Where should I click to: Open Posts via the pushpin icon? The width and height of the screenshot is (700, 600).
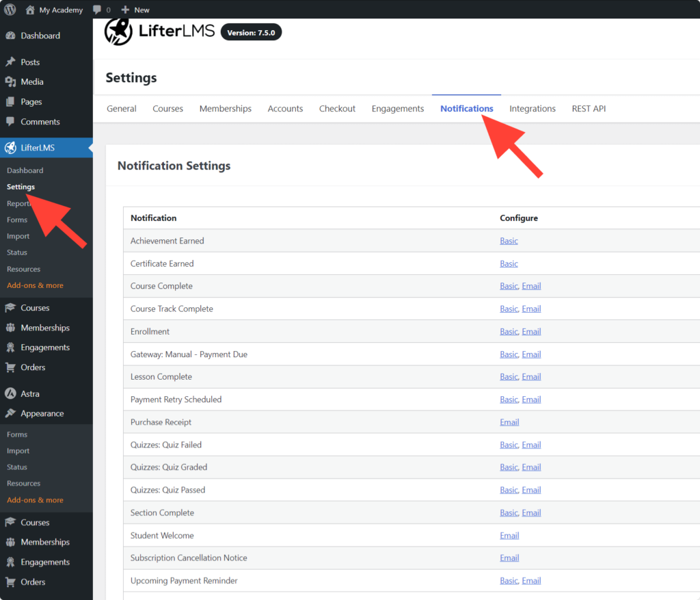(11, 62)
